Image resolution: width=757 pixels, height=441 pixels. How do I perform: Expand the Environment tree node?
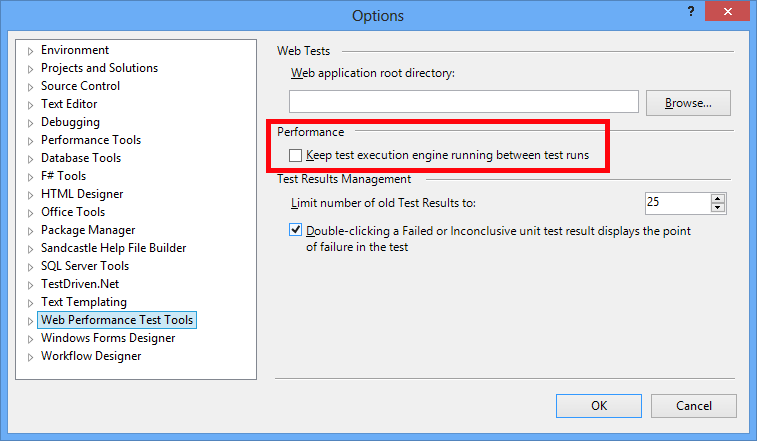[31, 51]
